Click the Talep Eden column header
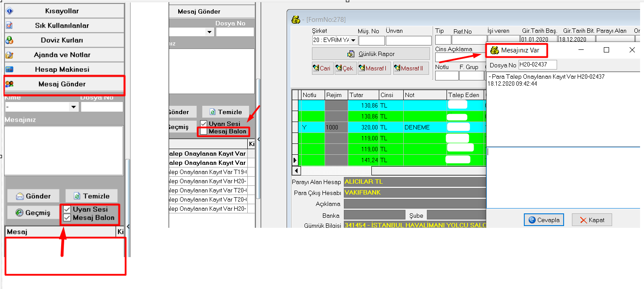 click(464, 95)
